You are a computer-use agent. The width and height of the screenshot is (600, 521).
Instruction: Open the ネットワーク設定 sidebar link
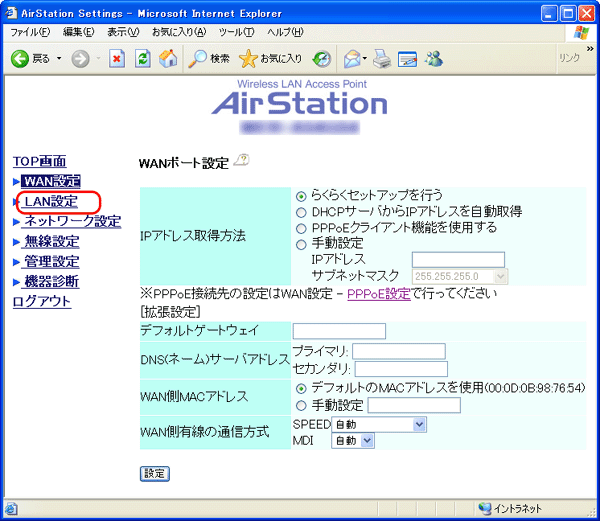(73, 221)
